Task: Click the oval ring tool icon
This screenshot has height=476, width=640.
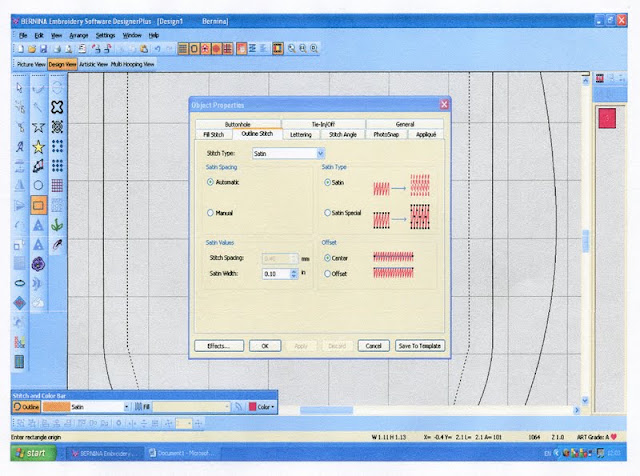Action: click(x=19, y=283)
